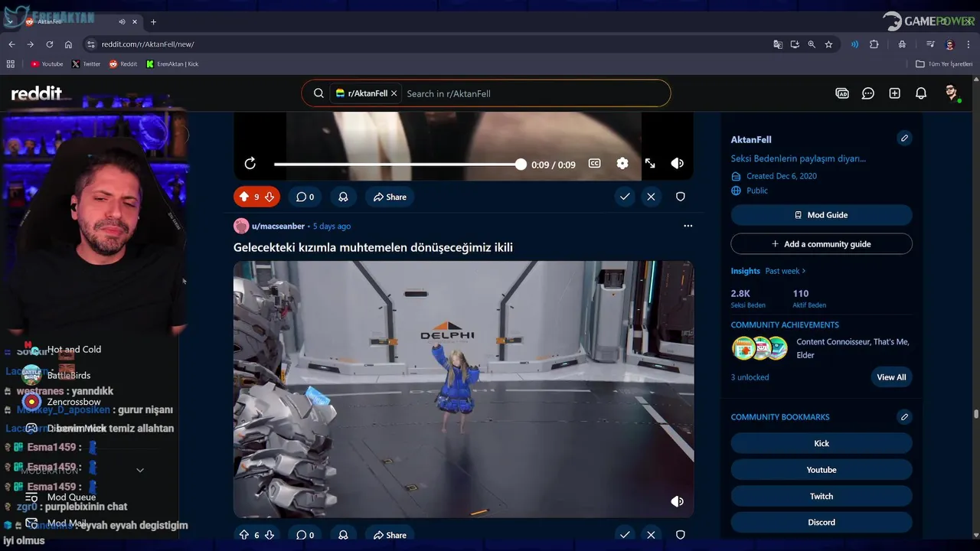
Task: Click the browser back arrow
Action: coord(11,44)
